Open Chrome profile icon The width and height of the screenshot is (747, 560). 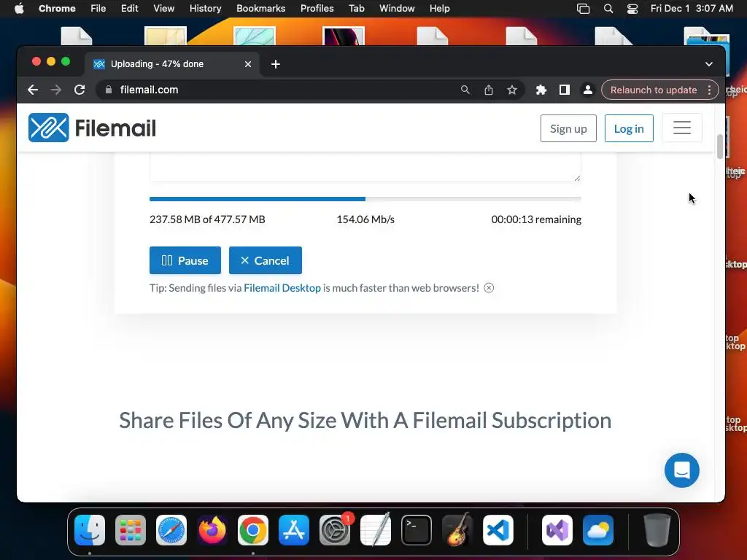tap(588, 90)
